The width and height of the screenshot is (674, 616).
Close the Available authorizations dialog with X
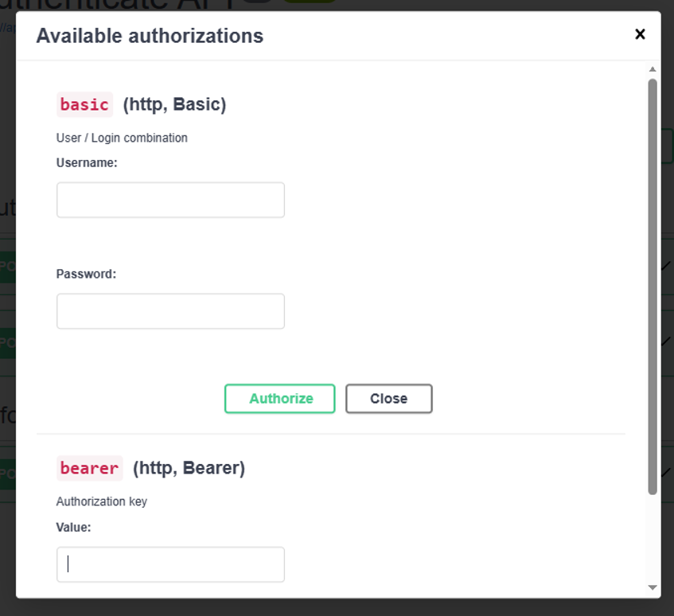[x=640, y=34]
